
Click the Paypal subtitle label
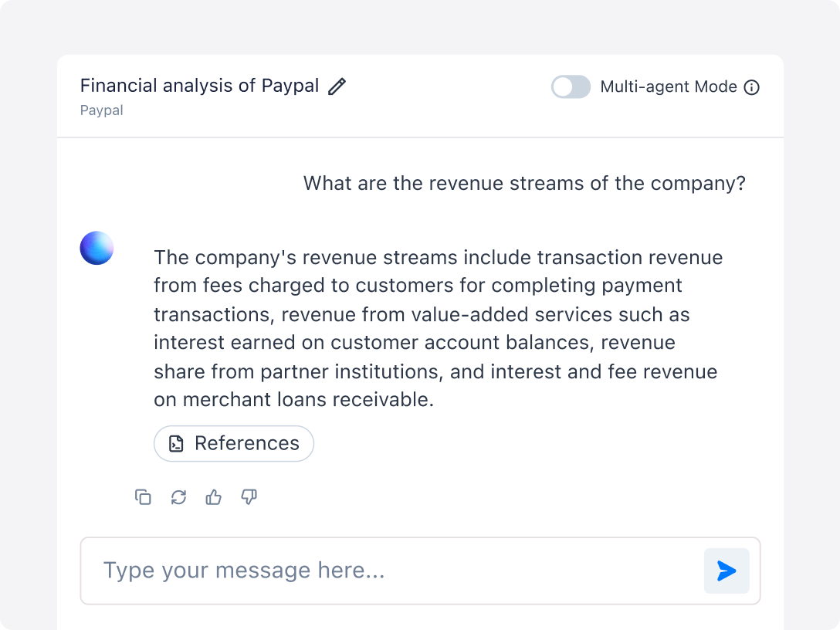(101, 110)
